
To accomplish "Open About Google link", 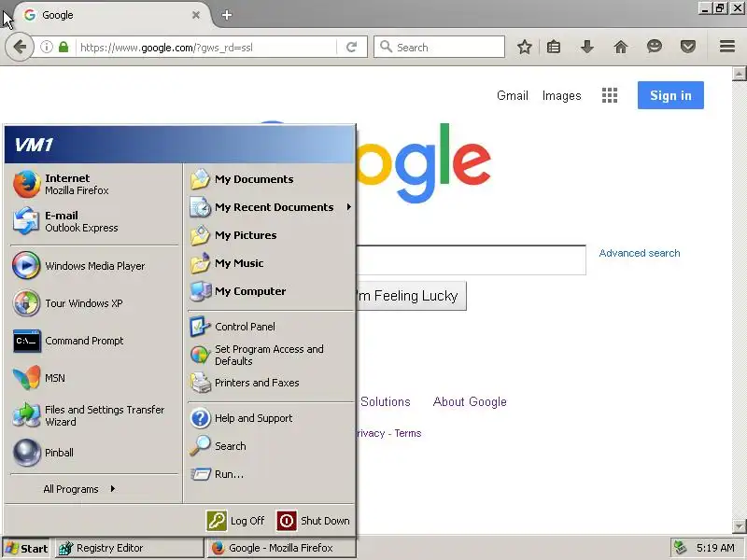I will pos(470,402).
